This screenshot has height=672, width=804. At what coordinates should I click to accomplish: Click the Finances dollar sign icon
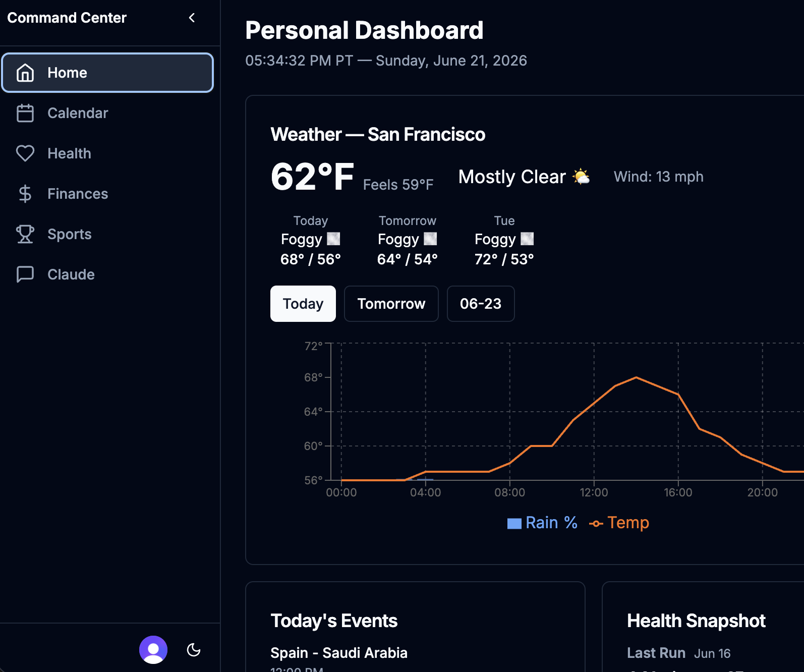(25, 194)
